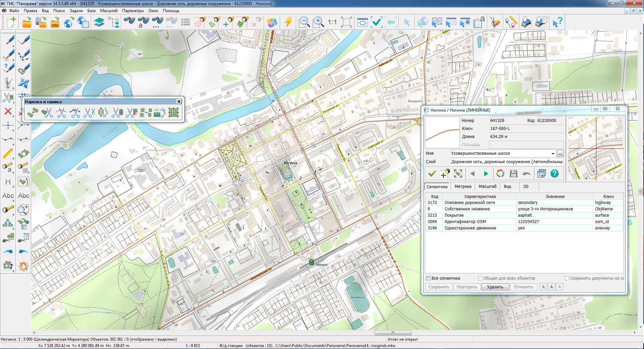Click the green help question mark icon

click(555, 173)
